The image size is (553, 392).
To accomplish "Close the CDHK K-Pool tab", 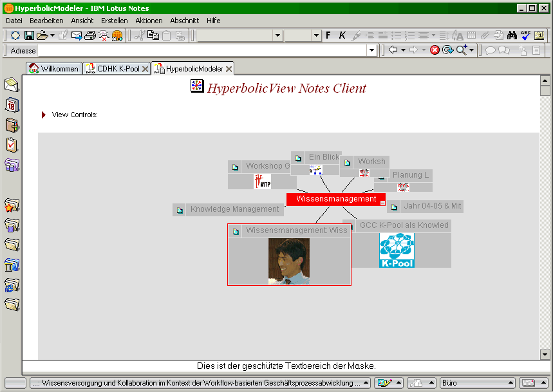I will [x=145, y=69].
